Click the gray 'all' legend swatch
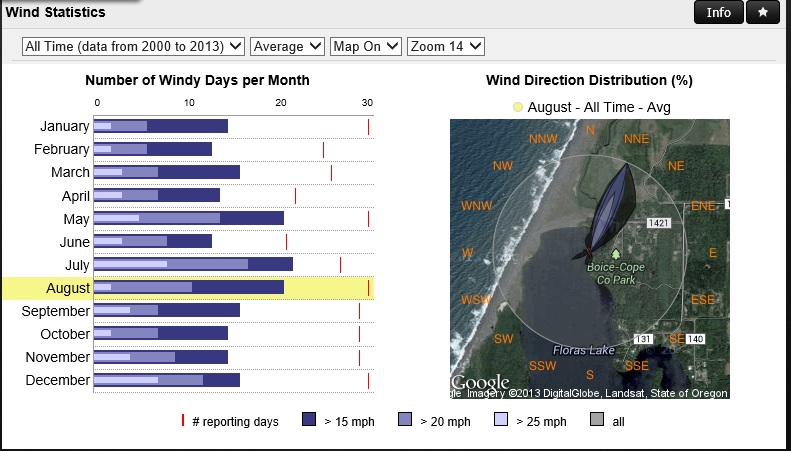 click(x=597, y=421)
